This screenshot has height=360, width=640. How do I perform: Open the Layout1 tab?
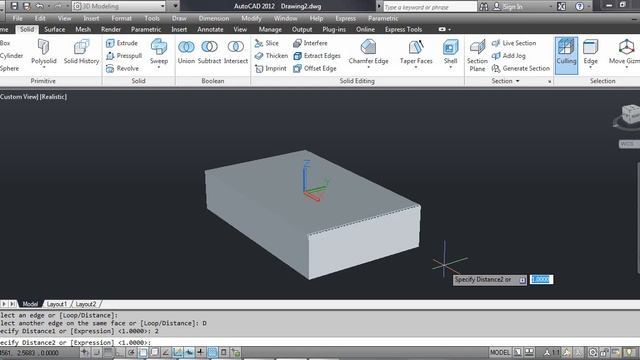tap(56, 304)
